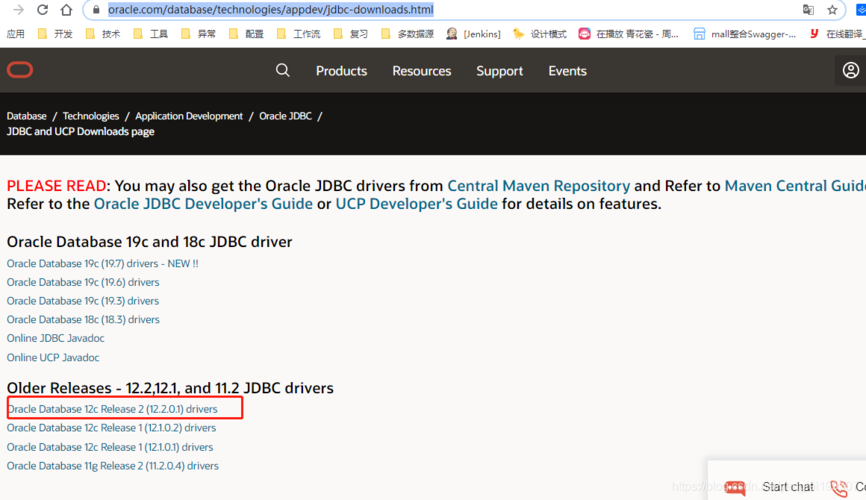Open the Oracle site search icon

(283, 70)
